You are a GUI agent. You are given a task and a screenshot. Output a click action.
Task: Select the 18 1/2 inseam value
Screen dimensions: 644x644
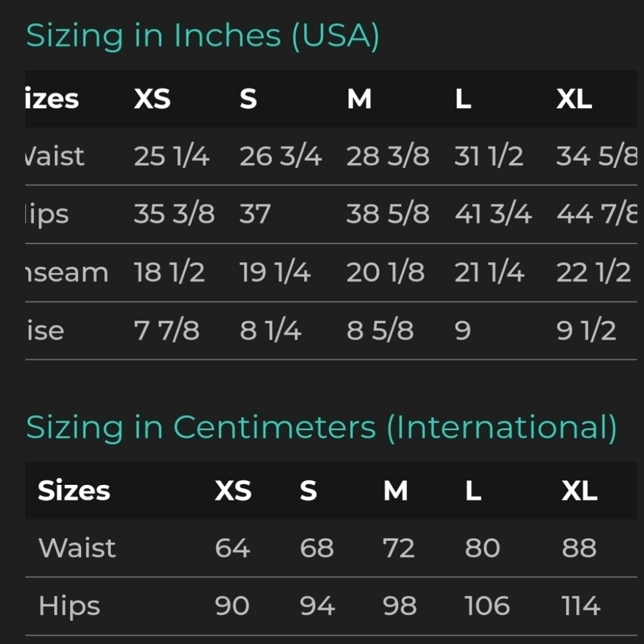click(169, 272)
